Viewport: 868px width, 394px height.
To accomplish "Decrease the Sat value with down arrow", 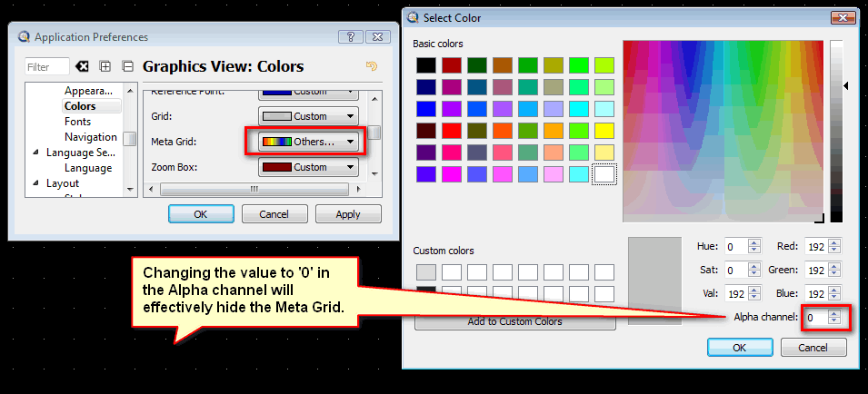I will [754, 274].
